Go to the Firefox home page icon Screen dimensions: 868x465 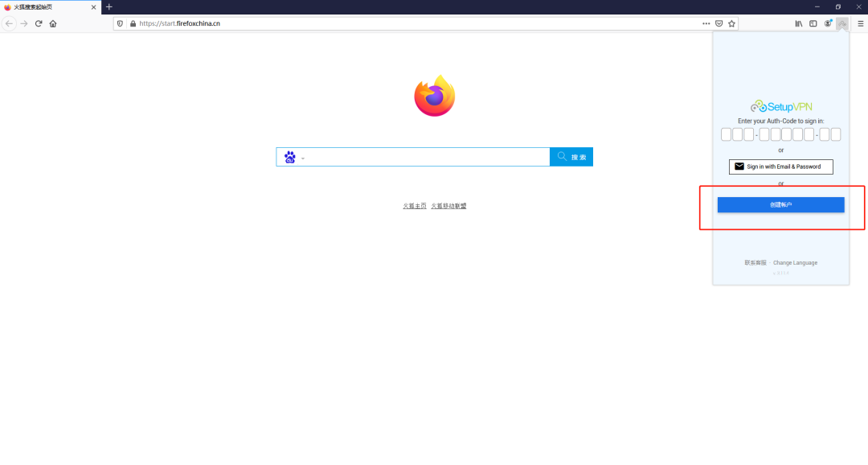[53, 23]
